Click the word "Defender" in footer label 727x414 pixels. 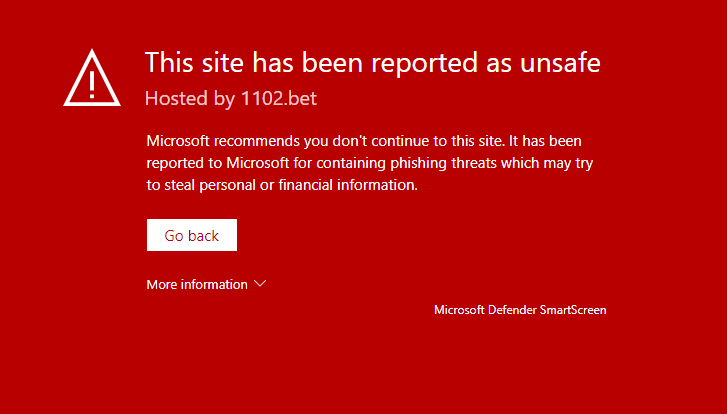click(x=511, y=310)
